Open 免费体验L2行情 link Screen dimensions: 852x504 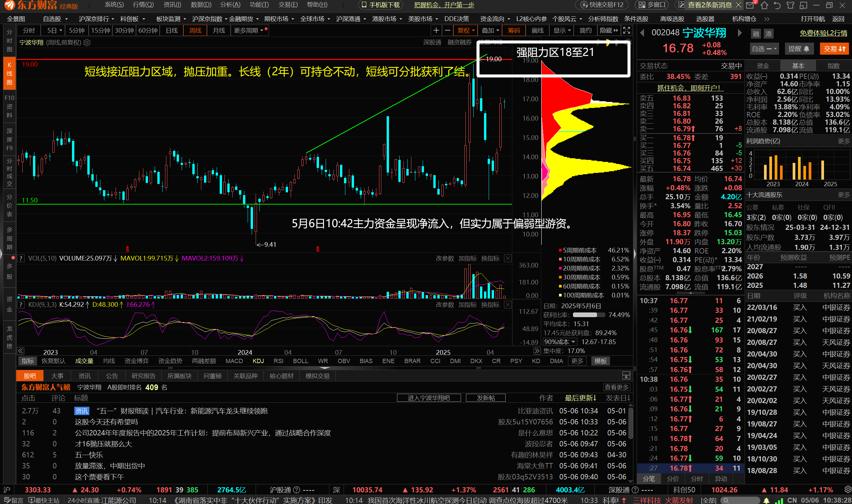823,33
